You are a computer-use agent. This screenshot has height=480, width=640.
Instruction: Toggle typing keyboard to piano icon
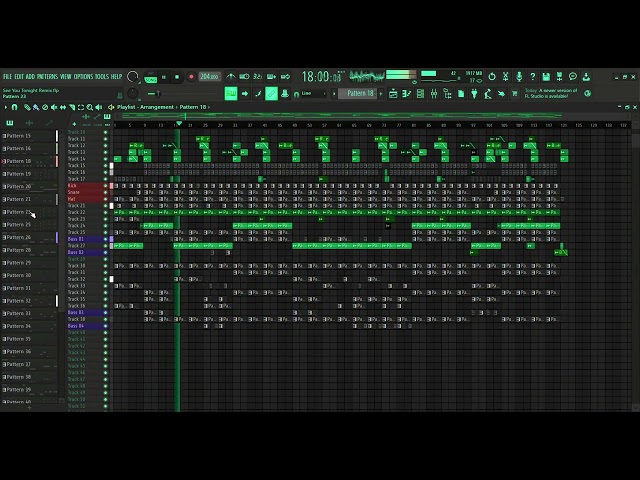coord(231,93)
